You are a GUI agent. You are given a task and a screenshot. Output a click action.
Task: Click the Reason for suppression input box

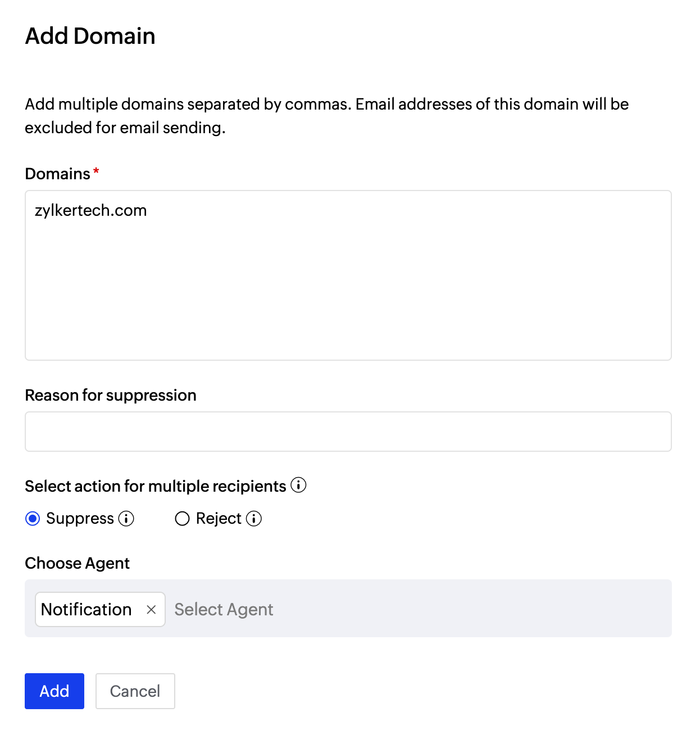coord(348,431)
